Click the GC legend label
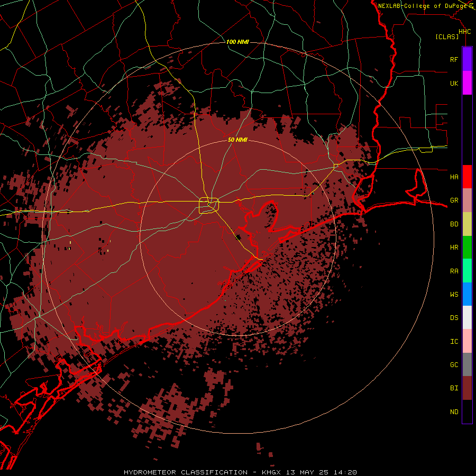Image resolution: width=476 pixels, height=476 pixels. click(x=454, y=364)
